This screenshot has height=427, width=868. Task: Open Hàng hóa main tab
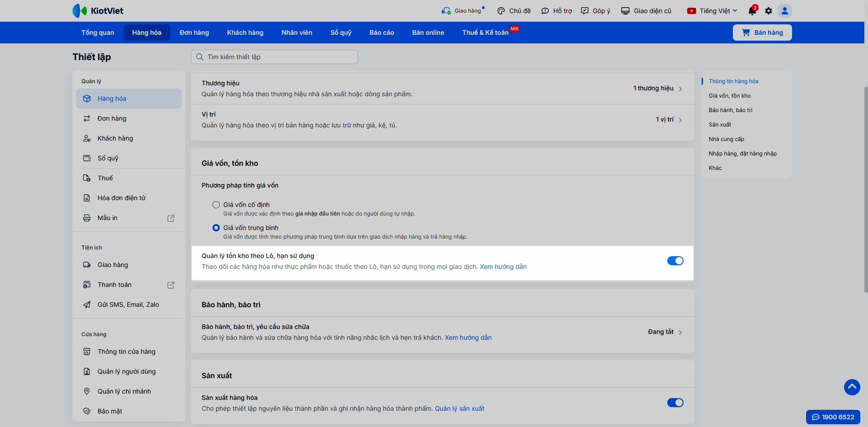coord(147,33)
